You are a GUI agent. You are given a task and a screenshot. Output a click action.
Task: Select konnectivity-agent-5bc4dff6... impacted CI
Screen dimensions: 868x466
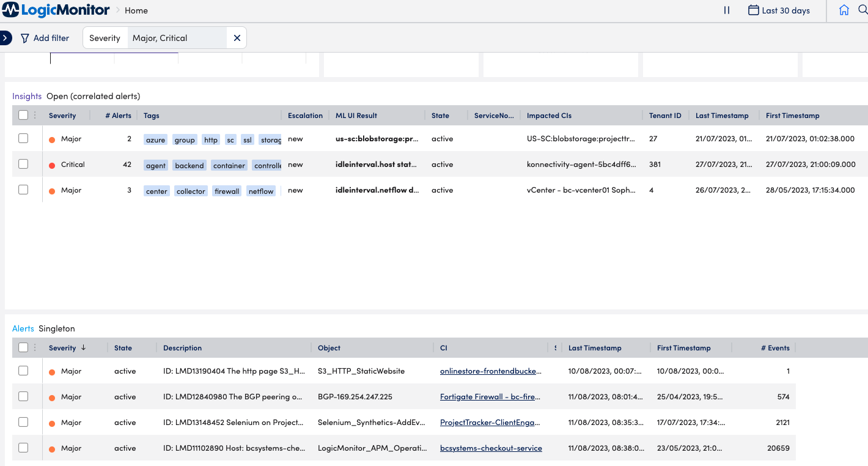coord(581,165)
